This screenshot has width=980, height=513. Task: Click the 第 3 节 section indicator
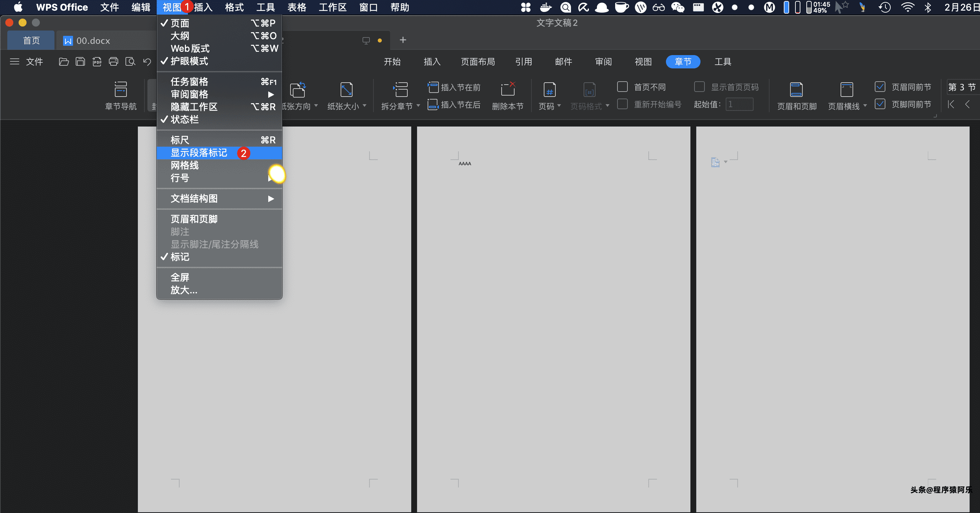pyautogui.click(x=962, y=87)
